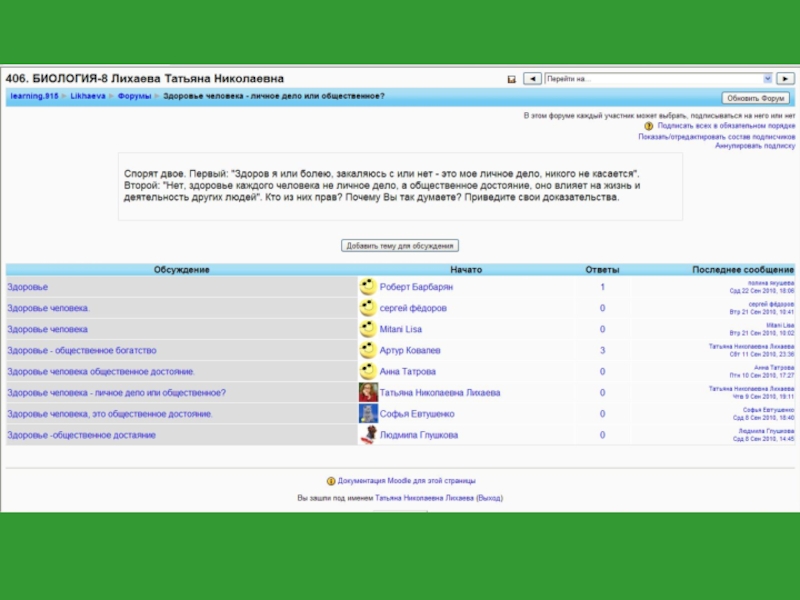The width and height of the screenshot is (800, 600).
Task: Open Людмила Глушкова's profile link
Action: click(419, 435)
